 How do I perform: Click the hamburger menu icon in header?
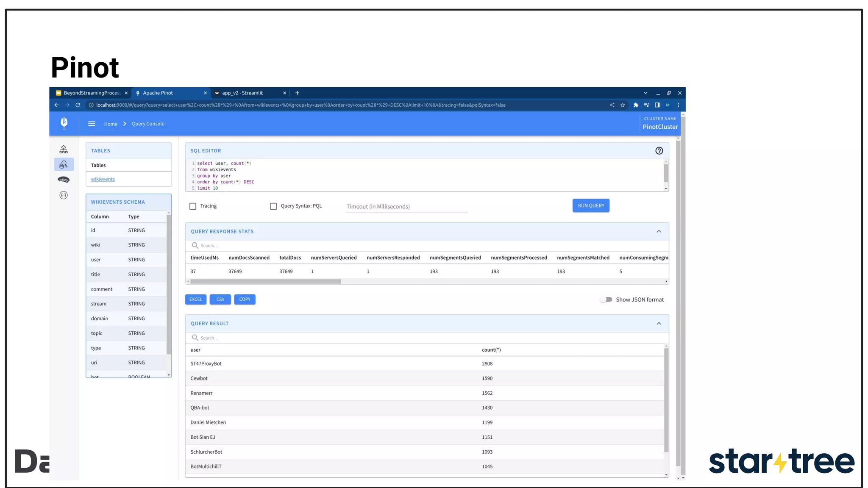pyautogui.click(x=92, y=124)
